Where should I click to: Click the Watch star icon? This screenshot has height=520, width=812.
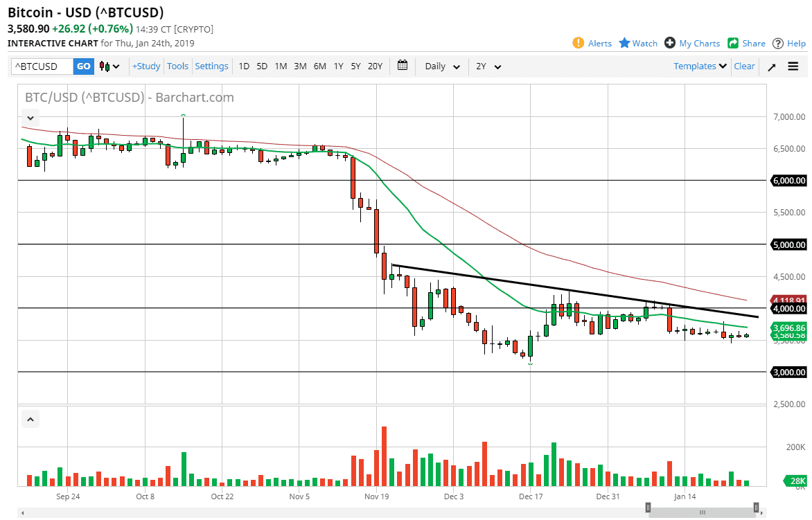tap(624, 43)
